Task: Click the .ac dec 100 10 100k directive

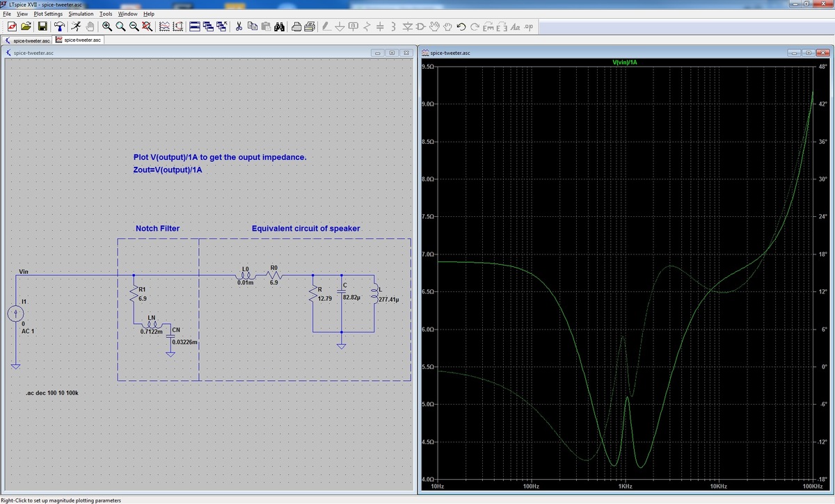Action: tap(51, 393)
